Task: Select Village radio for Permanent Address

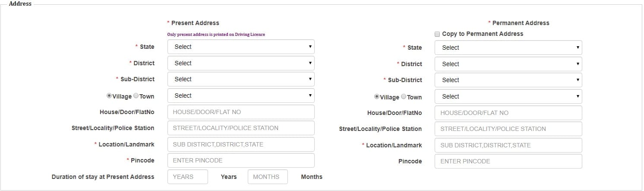Action: pyautogui.click(x=377, y=97)
